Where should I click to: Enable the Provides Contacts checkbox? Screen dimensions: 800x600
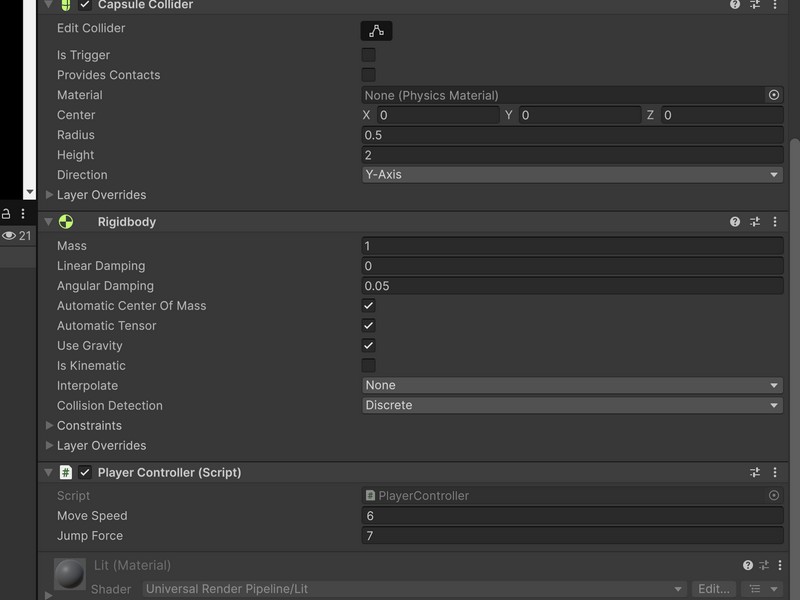pyautogui.click(x=368, y=74)
